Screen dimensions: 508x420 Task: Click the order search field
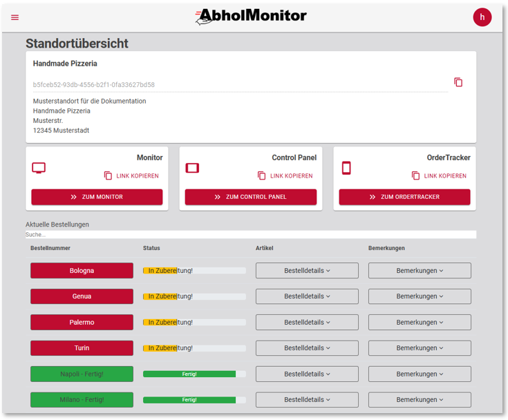point(250,235)
